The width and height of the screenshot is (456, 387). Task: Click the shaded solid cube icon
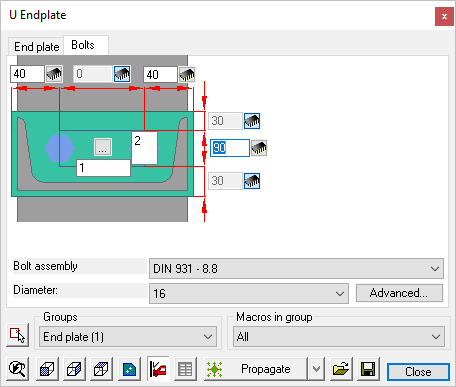coord(47,369)
